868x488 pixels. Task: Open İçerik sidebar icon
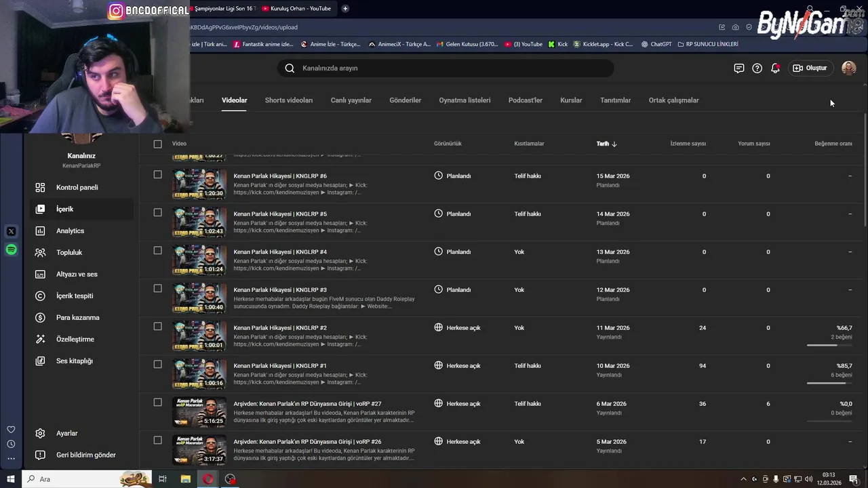point(40,209)
